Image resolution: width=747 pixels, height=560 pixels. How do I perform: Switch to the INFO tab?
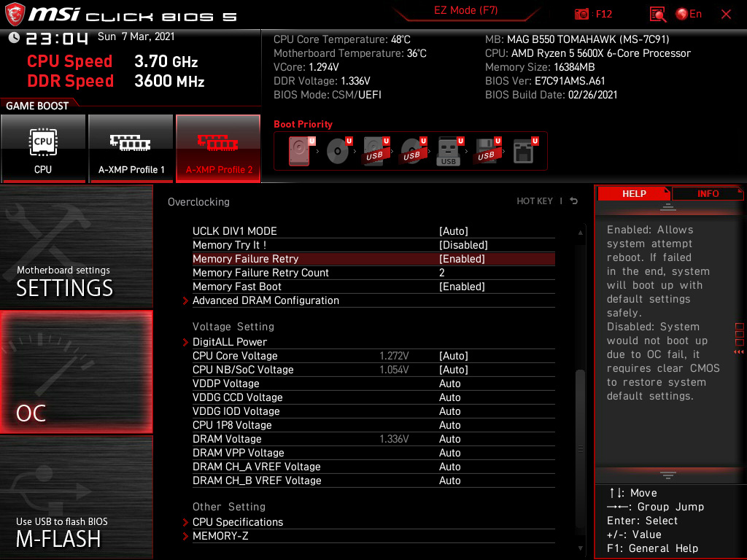click(707, 193)
